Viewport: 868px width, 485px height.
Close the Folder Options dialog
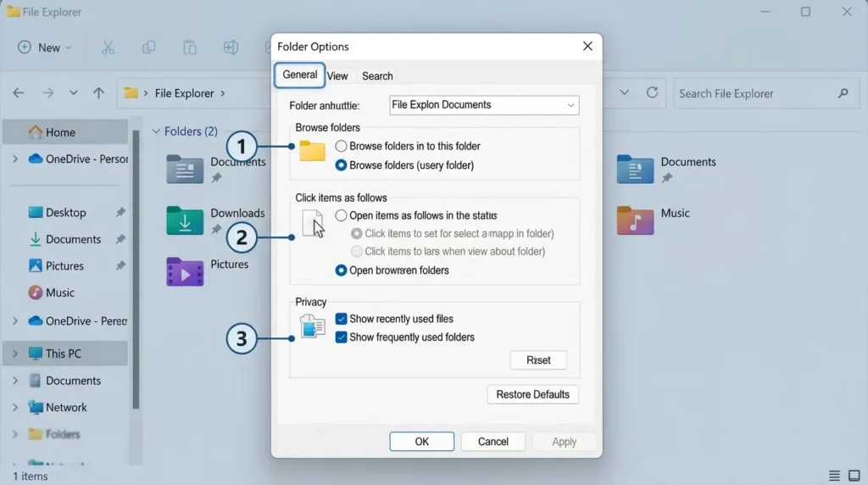pyautogui.click(x=588, y=47)
